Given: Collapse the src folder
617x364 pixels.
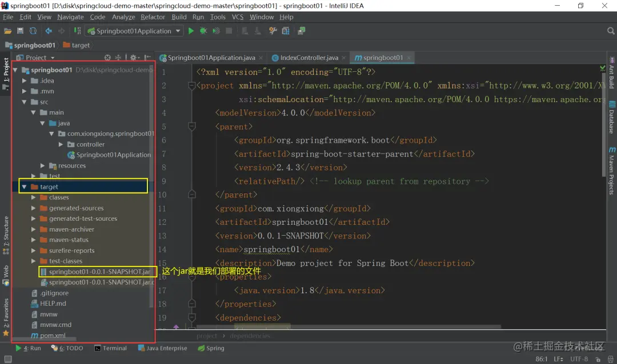Looking at the screenshot, I should click(25, 102).
